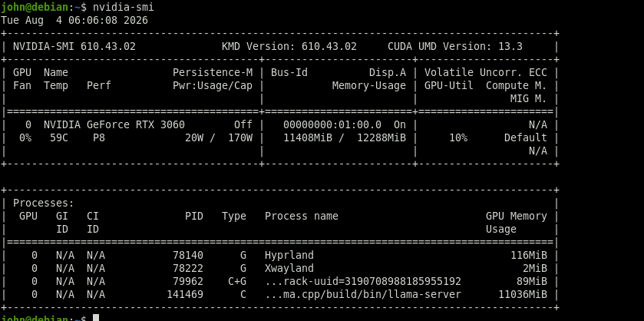Click the "Process name" column header
This screenshot has width=644, height=321.
tap(302, 217)
